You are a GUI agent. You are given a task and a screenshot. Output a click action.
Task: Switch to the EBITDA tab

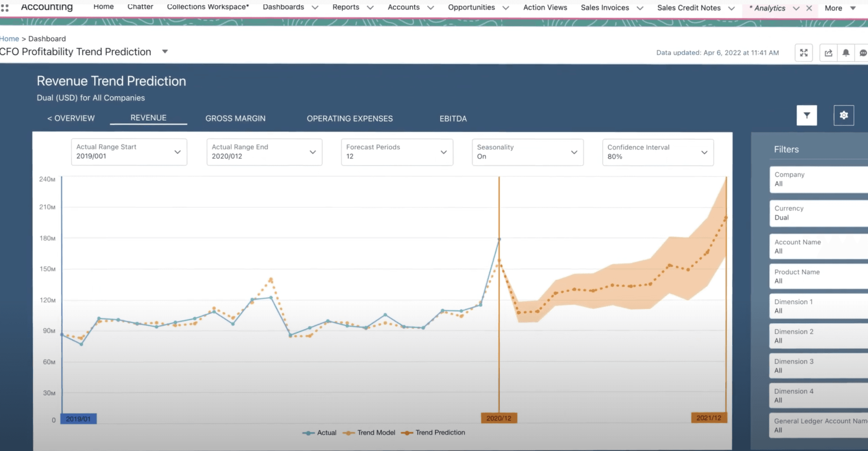[453, 119]
